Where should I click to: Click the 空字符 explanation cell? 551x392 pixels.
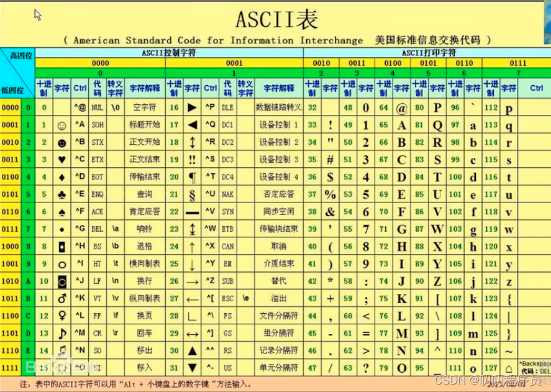pyautogui.click(x=144, y=107)
